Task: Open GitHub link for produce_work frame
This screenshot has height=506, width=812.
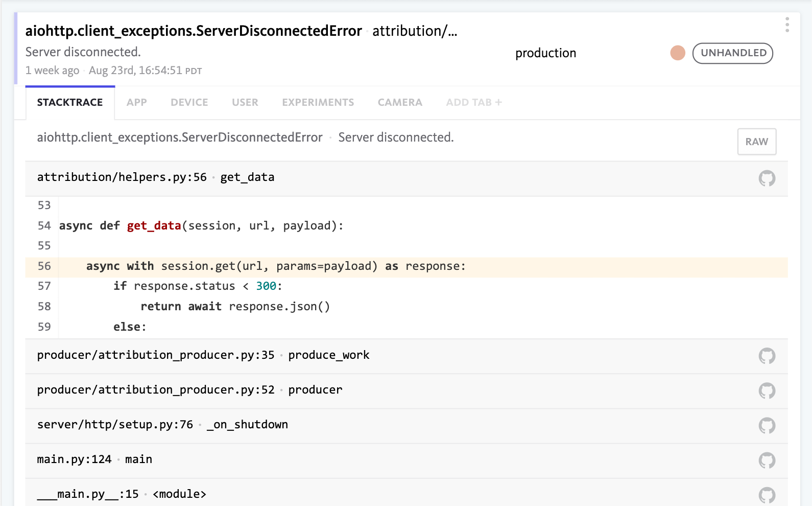Action: tap(767, 356)
